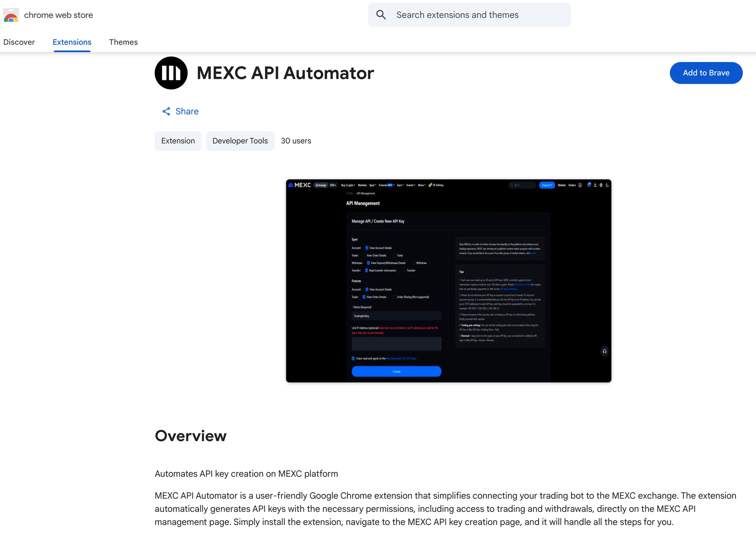
Task: Open the blue Deposit dropdown in preview
Action: point(547,185)
